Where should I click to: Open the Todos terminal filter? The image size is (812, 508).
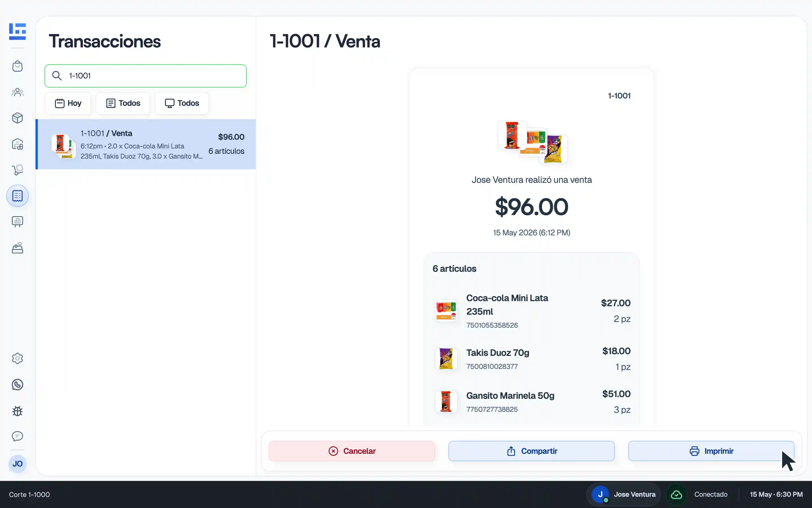182,103
